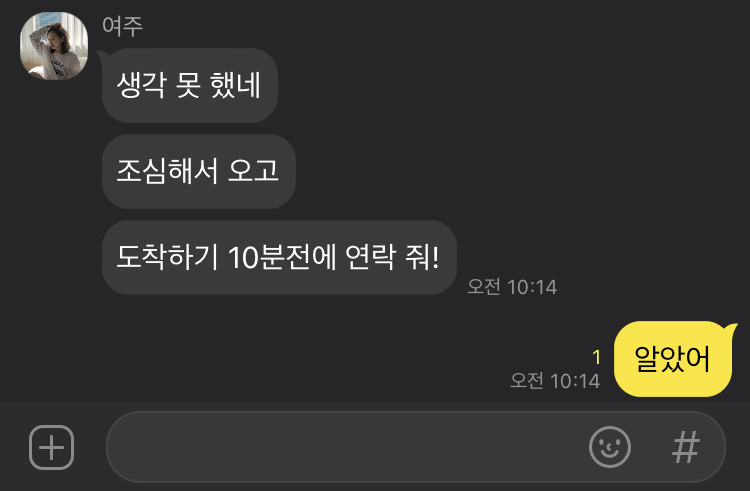Click the empty chat area right of '생각 못 했네'
The width and height of the screenshot is (750, 491).
pos(512,85)
